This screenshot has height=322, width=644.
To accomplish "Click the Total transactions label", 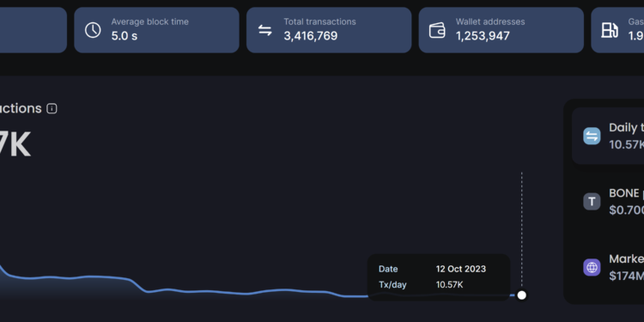I will click(319, 21).
